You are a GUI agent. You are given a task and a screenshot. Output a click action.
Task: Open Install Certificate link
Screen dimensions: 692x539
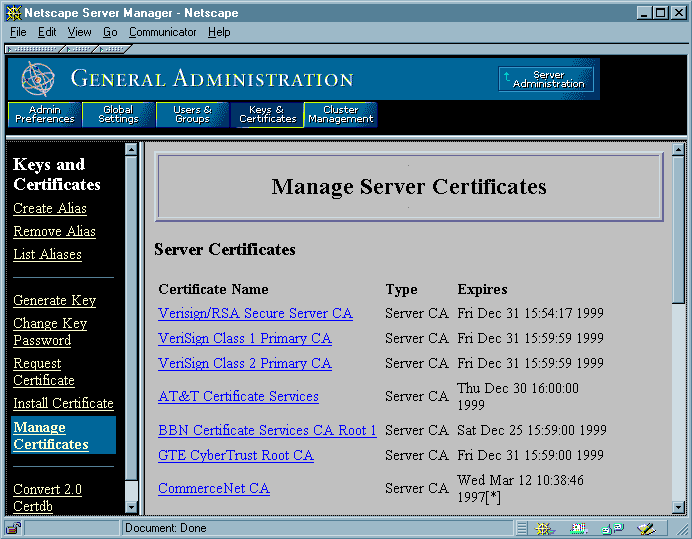click(64, 403)
